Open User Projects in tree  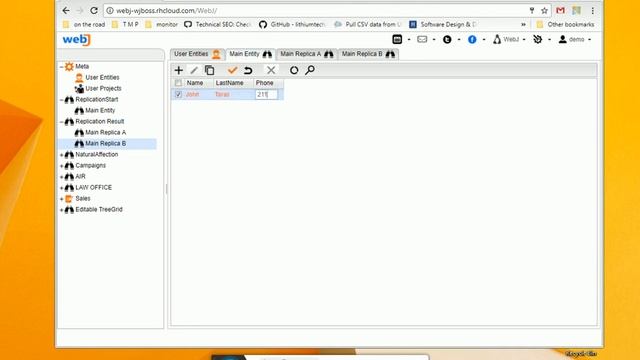[x=103, y=88]
